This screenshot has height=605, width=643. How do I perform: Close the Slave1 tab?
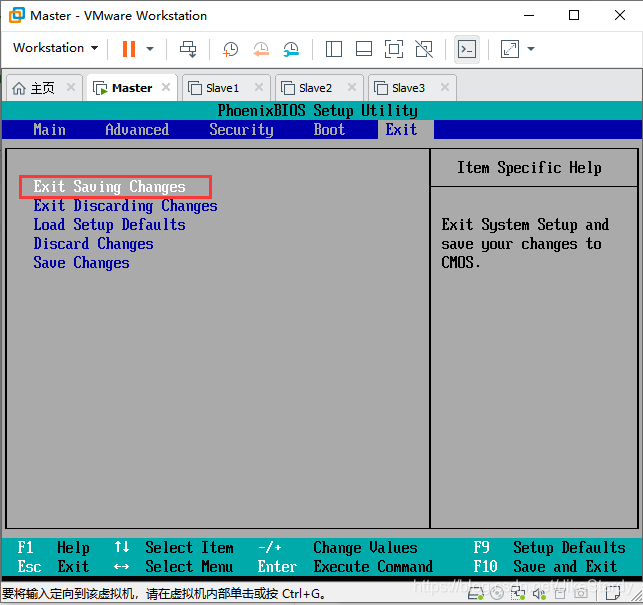(x=259, y=87)
